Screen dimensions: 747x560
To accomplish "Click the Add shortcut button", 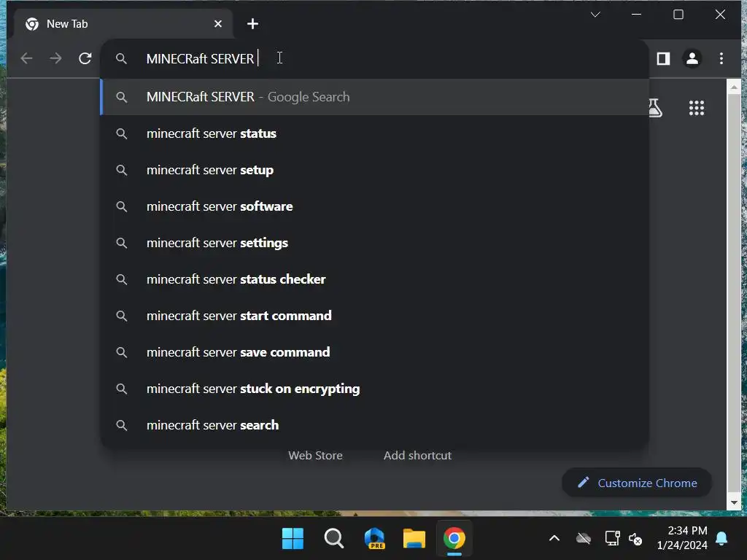I will point(417,456).
